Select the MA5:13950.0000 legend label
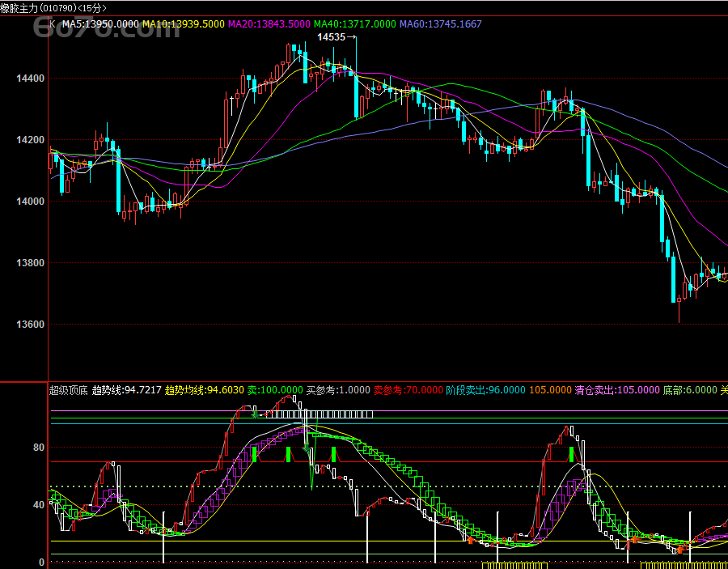The image size is (728, 569). click(x=101, y=24)
